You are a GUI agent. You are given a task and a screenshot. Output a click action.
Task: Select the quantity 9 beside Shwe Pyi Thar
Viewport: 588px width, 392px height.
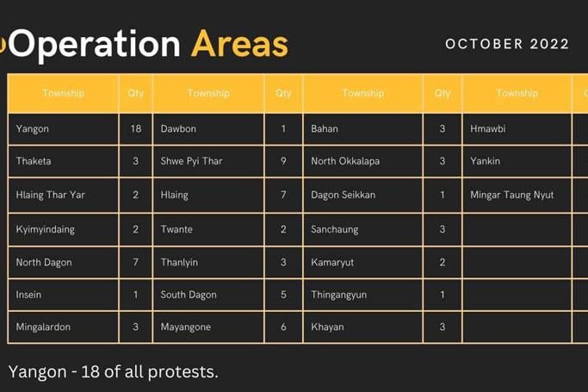pyautogui.click(x=283, y=161)
